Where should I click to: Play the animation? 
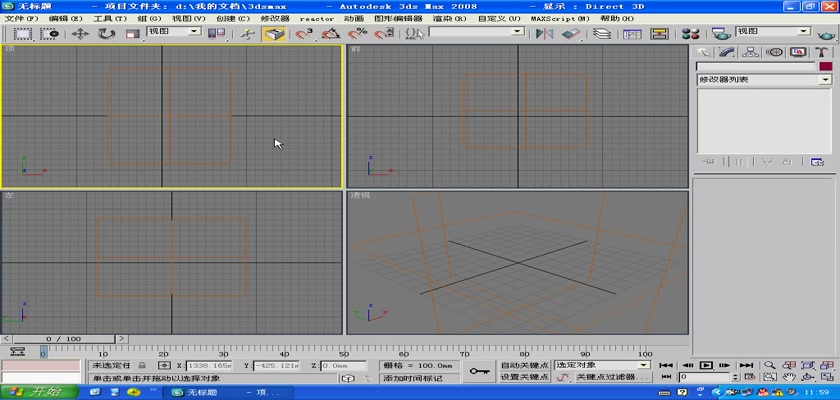707,365
